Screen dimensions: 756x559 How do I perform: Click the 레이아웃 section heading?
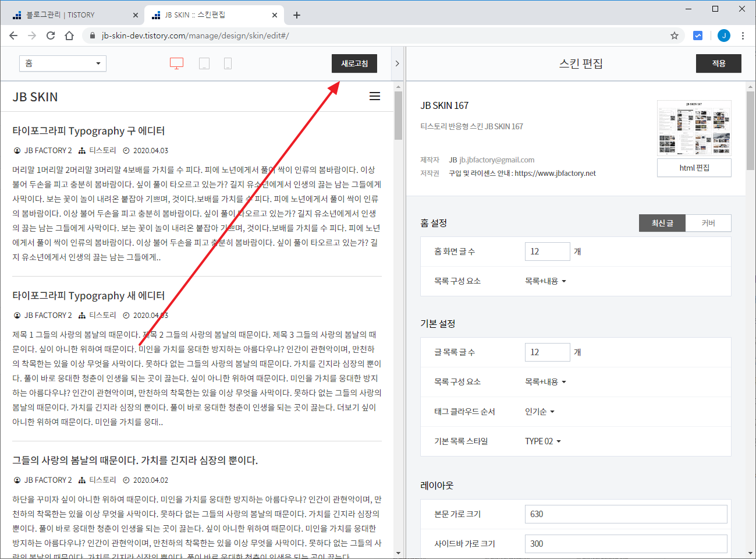pyautogui.click(x=437, y=486)
